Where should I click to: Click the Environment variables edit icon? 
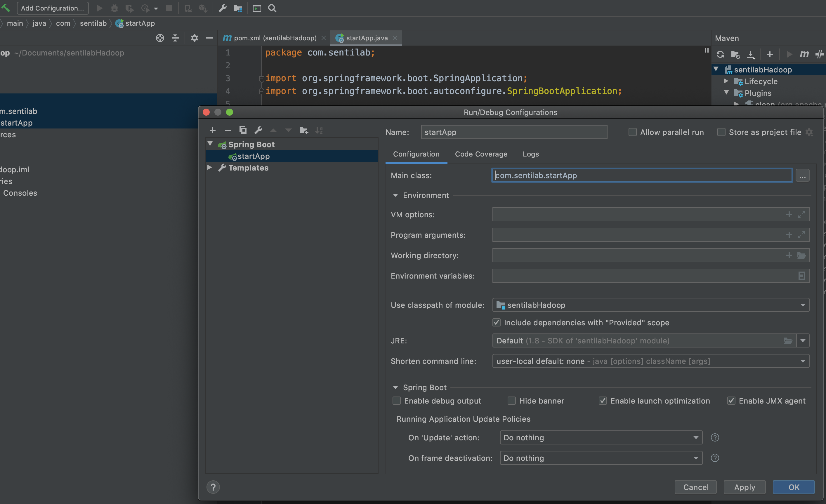[x=801, y=276]
